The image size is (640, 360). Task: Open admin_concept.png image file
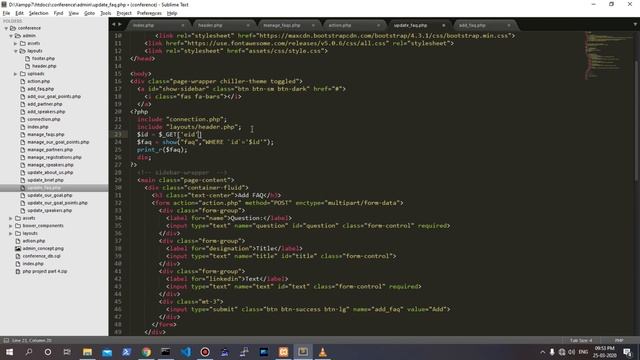(43, 249)
